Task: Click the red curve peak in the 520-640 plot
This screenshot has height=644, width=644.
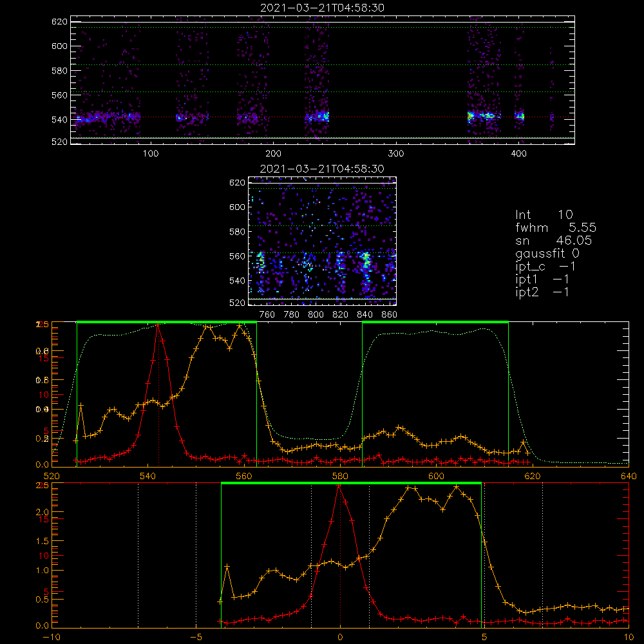Action: 158,325
